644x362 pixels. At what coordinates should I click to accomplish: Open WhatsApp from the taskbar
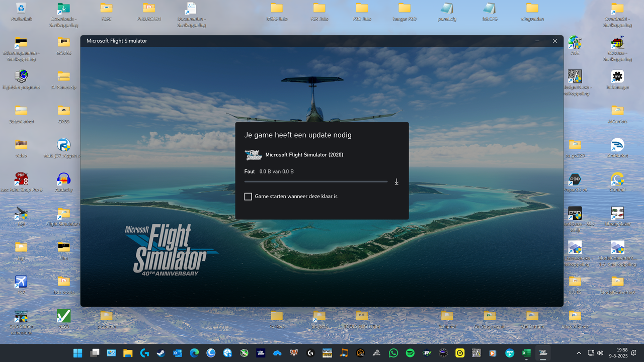click(x=393, y=353)
